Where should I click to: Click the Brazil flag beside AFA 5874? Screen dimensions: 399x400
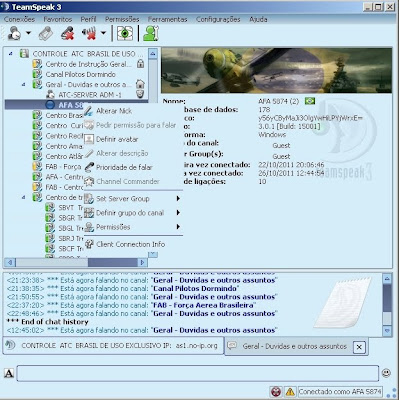[x=310, y=101]
